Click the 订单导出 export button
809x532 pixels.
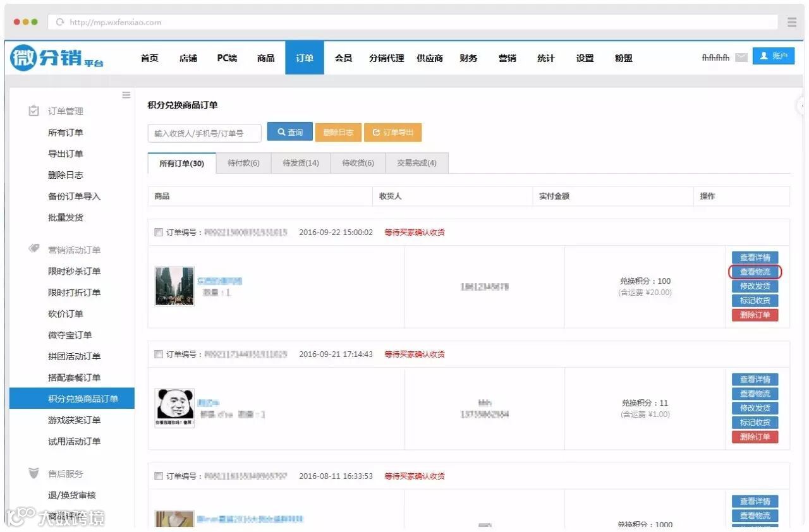coord(392,132)
